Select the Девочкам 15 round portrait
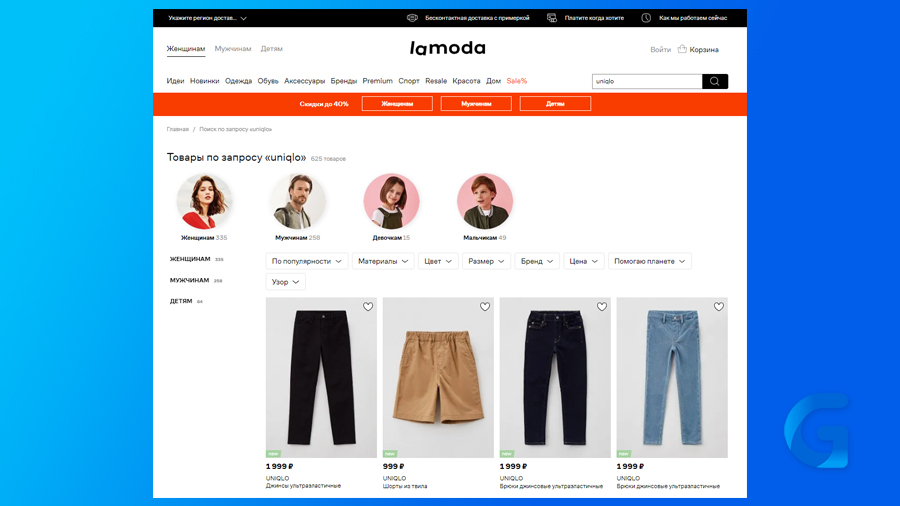 391,201
